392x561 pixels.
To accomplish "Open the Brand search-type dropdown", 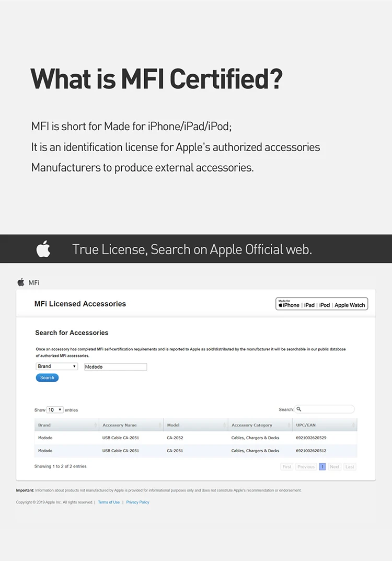I will click(x=57, y=367).
